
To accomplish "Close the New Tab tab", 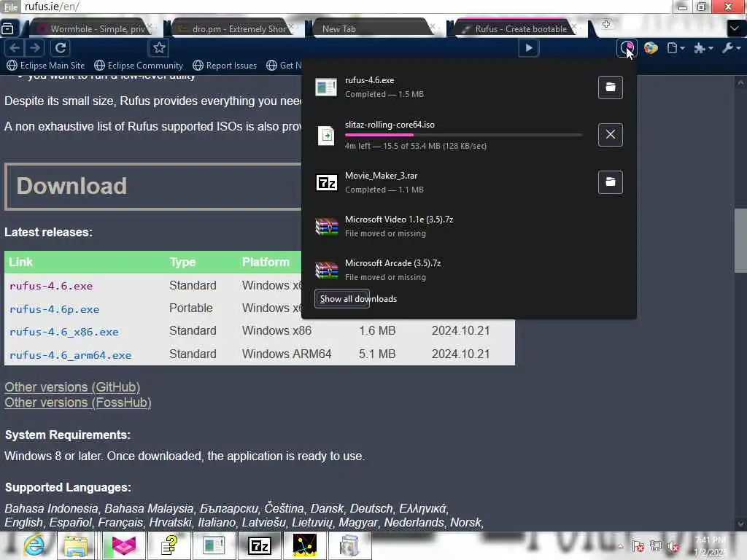I will [x=433, y=27].
